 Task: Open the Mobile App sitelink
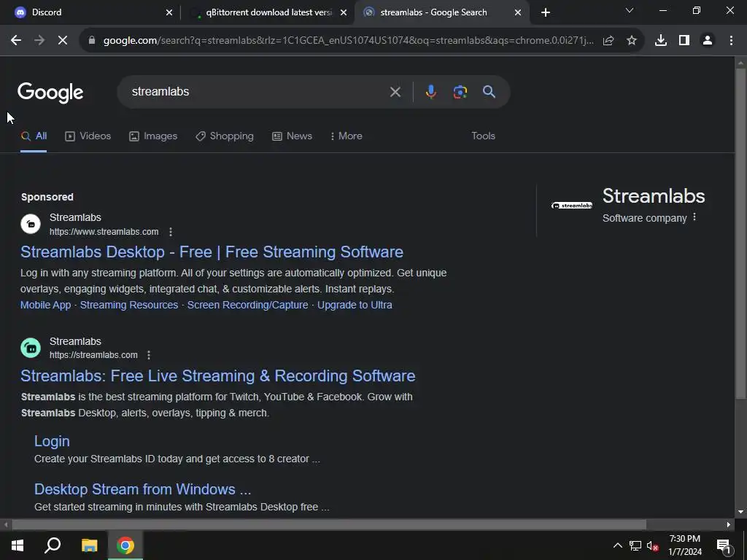click(45, 306)
